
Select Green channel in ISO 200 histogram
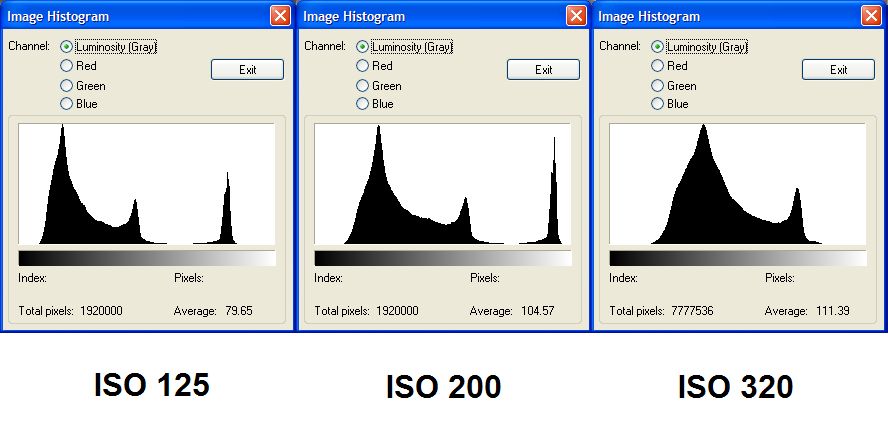pyautogui.click(x=362, y=85)
